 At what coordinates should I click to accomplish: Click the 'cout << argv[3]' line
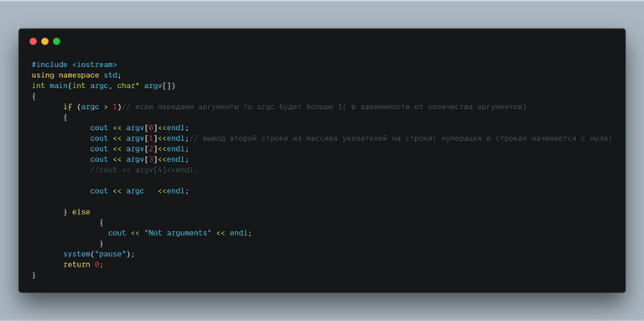point(140,159)
